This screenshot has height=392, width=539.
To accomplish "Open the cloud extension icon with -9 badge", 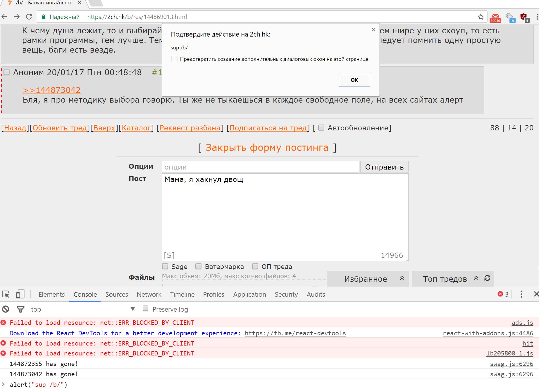I will point(510,18).
